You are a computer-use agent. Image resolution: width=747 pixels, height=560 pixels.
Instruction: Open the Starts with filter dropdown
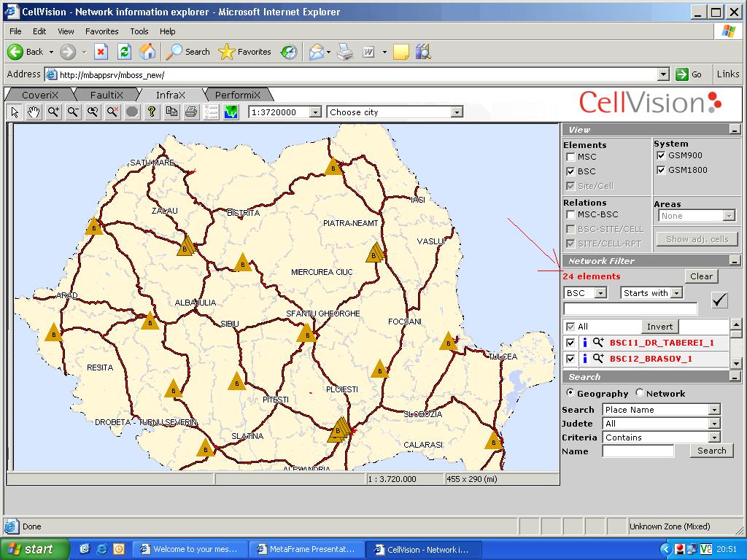coord(676,293)
